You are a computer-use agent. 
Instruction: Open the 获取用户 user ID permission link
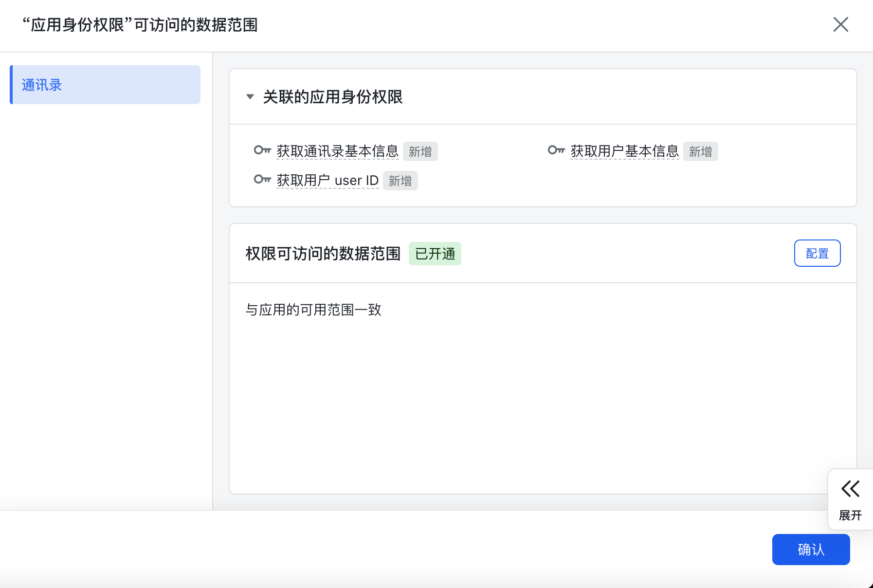(x=327, y=181)
